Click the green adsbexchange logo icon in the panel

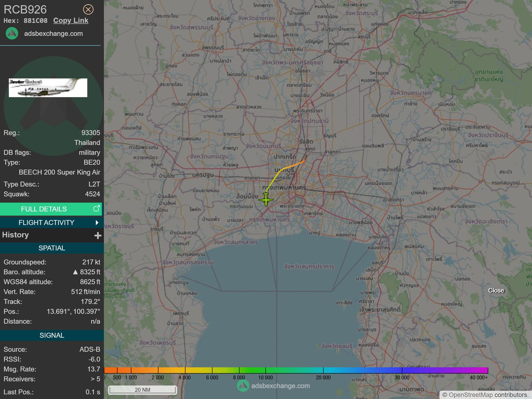coord(12,33)
